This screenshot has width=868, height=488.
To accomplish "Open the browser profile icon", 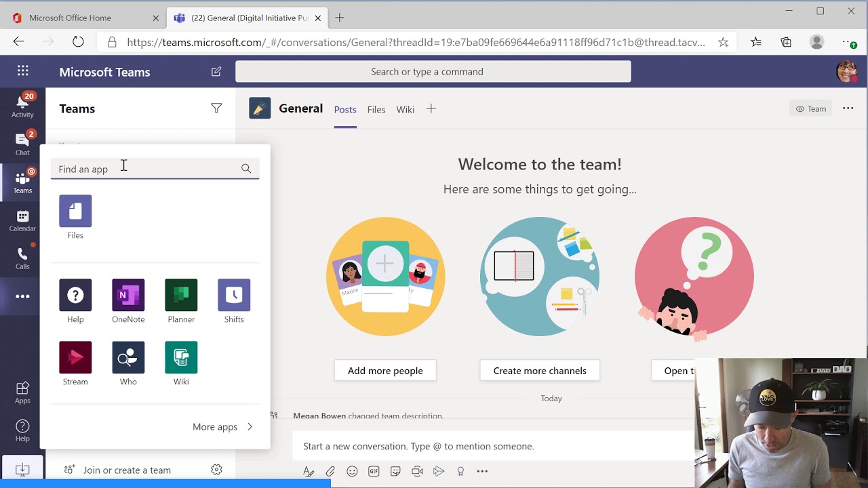I will point(816,42).
